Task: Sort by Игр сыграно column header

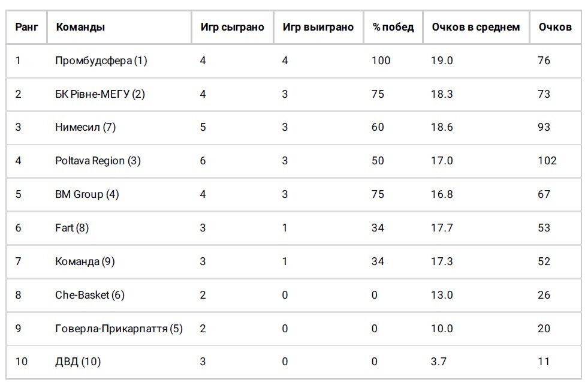Action: click(x=233, y=27)
